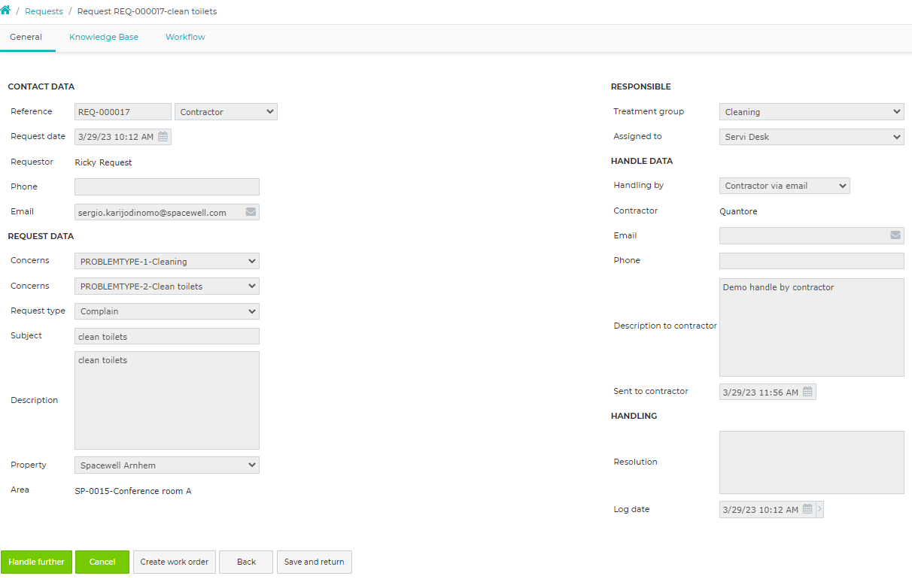Click the envelope icon in requestor Email
912x588 pixels.
251,212
